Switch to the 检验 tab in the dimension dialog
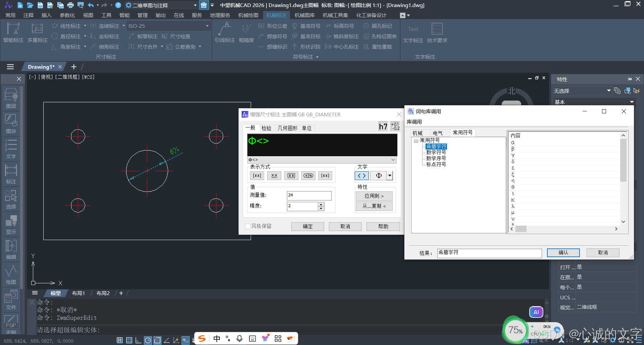 tap(266, 128)
